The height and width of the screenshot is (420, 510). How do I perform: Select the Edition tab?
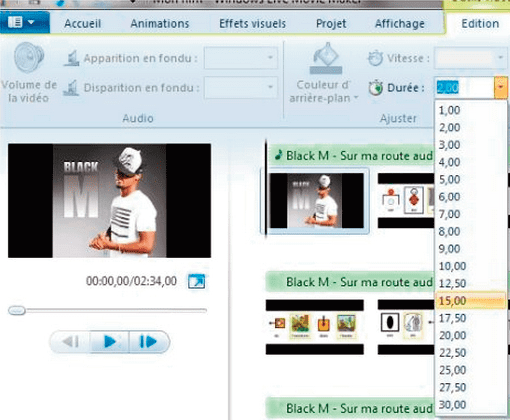(480, 24)
